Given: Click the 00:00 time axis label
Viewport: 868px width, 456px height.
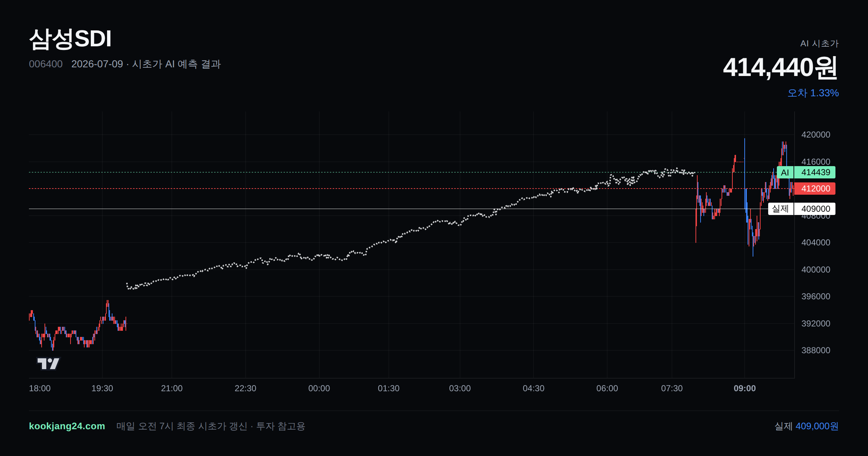Looking at the screenshot, I should [319, 388].
